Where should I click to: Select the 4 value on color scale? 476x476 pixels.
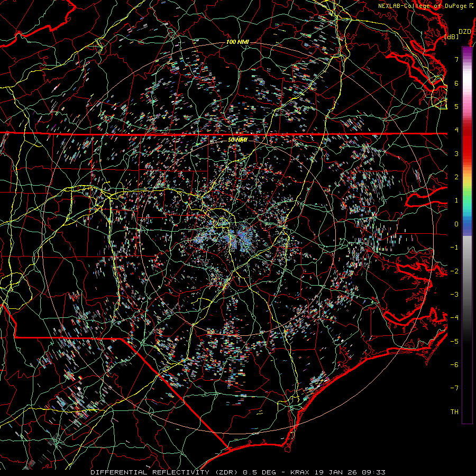[x=456, y=130]
